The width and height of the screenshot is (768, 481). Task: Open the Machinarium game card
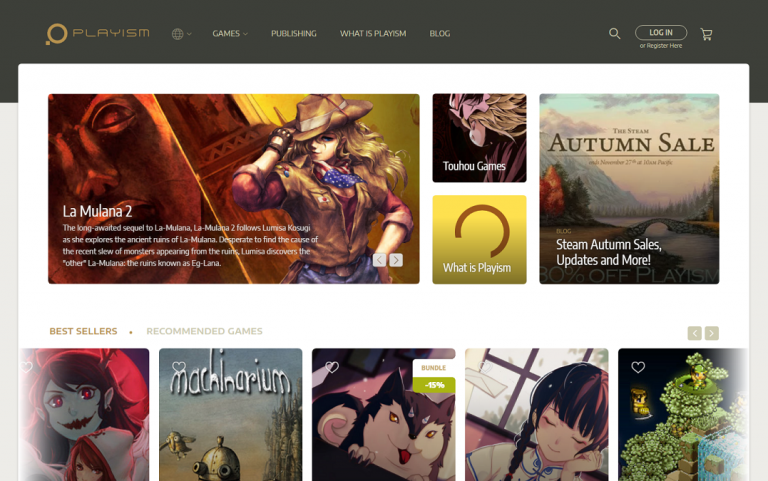point(231,414)
